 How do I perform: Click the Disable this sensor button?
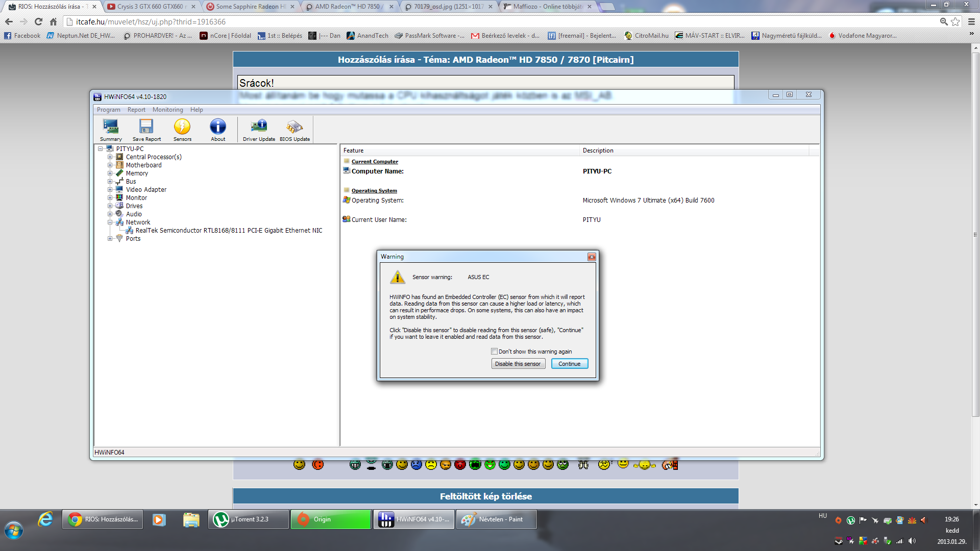point(518,364)
